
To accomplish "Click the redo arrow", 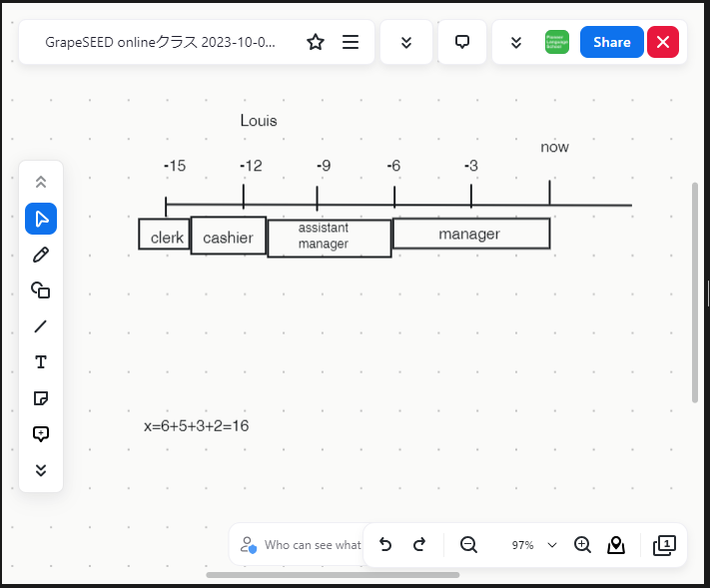I will 419,545.
